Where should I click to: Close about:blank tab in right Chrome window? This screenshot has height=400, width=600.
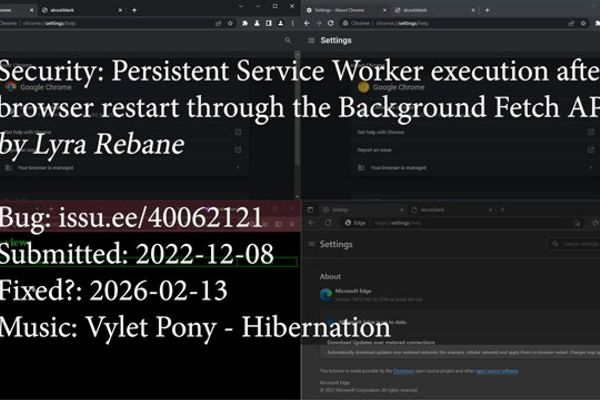click(473, 10)
